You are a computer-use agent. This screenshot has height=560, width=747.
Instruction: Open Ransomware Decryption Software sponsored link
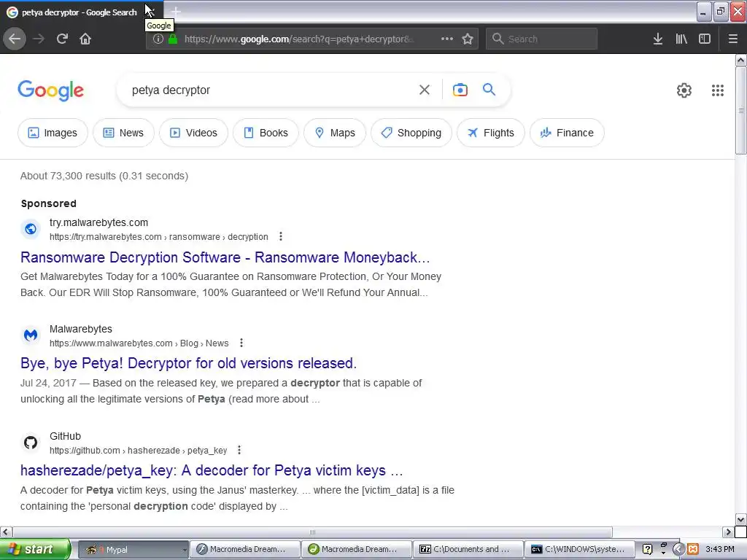tap(225, 257)
